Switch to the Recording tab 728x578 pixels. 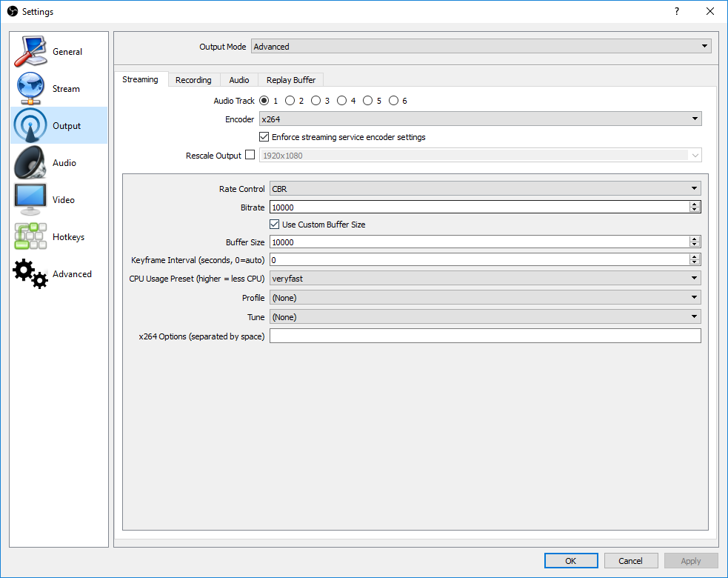tap(193, 80)
